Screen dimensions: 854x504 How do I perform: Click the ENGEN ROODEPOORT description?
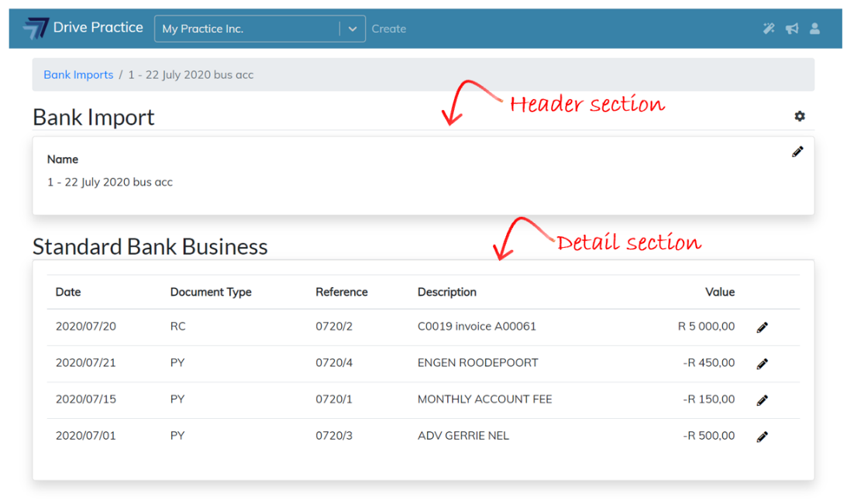tap(477, 362)
